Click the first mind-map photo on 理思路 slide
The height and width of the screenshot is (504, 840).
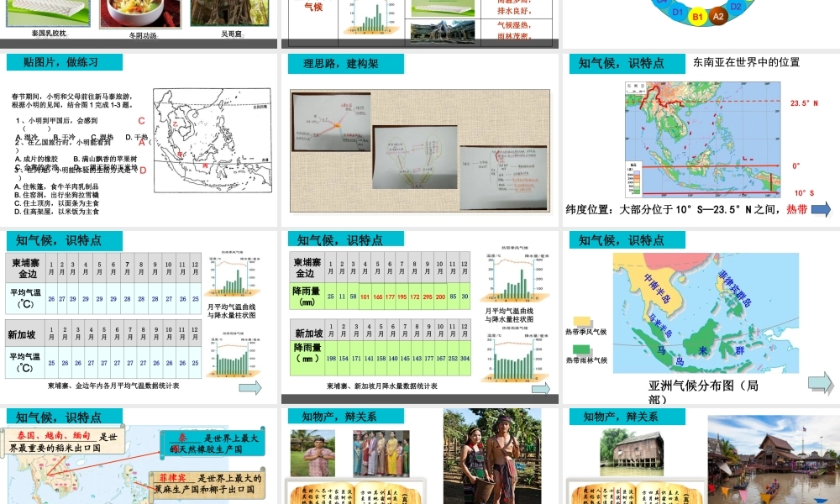pos(332,120)
